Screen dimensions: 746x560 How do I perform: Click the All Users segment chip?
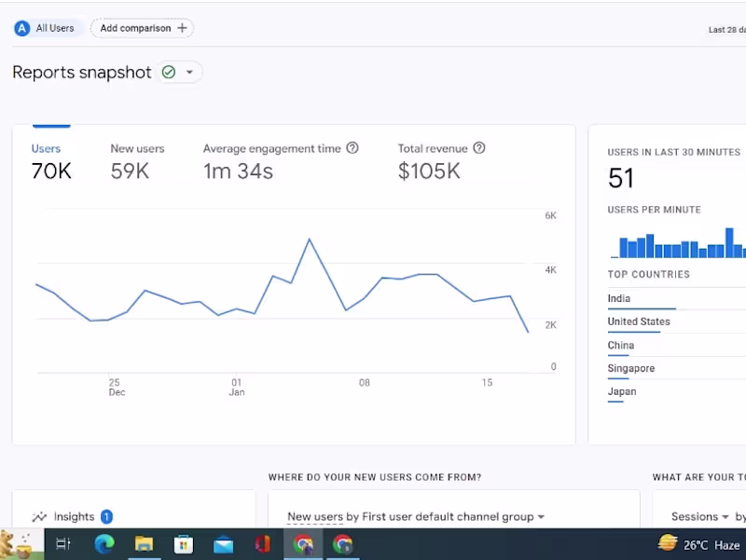(x=48, y=28)
